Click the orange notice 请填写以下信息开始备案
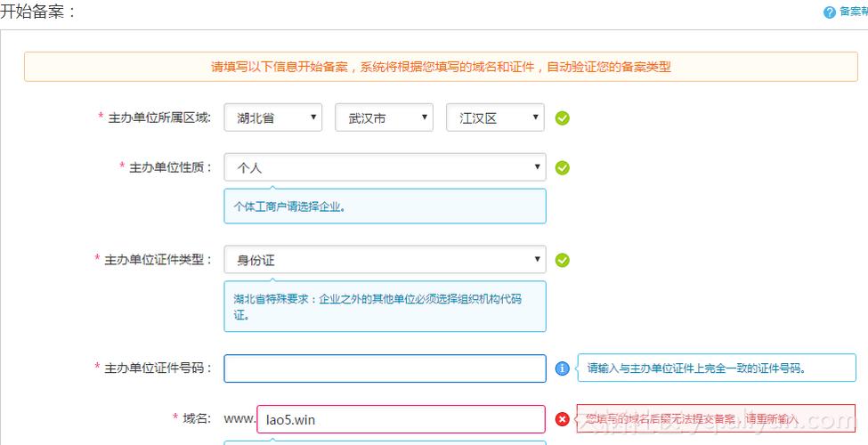 click(x=441, y=67)
